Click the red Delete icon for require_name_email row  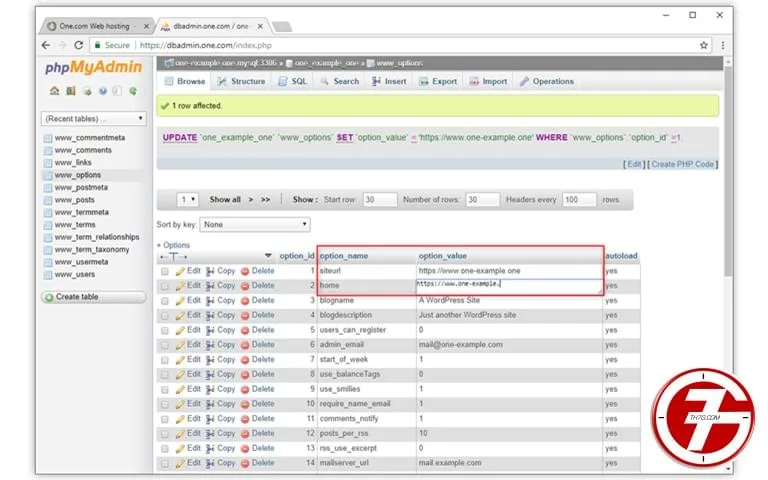pos(245,405)
